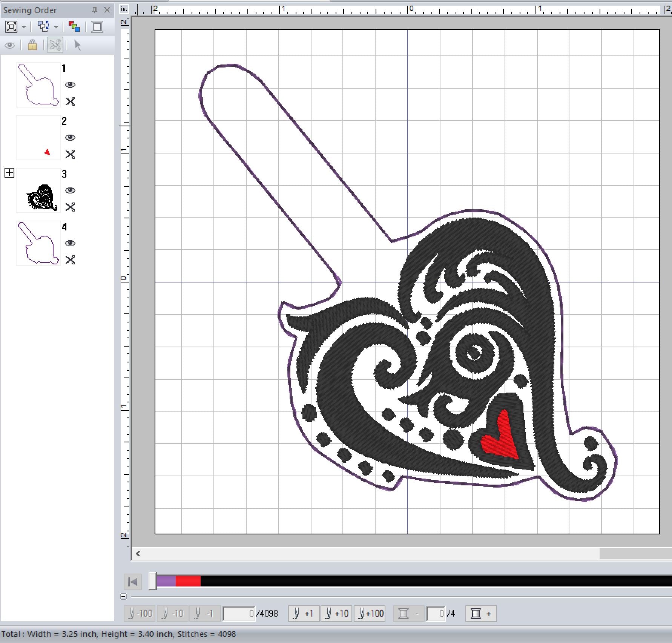Open the dropdown arrow beside the zoom-to-fit icon
This screenshot has width=672, height=643.
coord(24,27)
